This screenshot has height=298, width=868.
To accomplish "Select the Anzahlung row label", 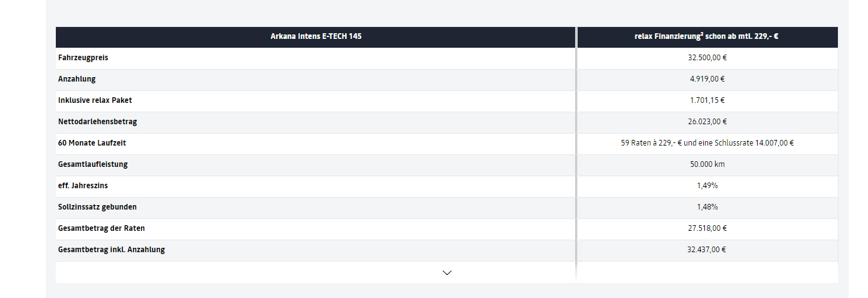I will click(77, 79).
